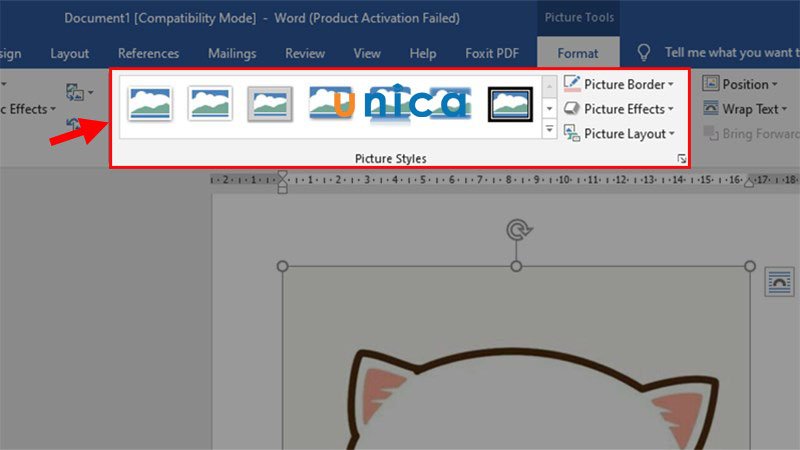Open the Wrap Text dropdown

pos(755,109)
